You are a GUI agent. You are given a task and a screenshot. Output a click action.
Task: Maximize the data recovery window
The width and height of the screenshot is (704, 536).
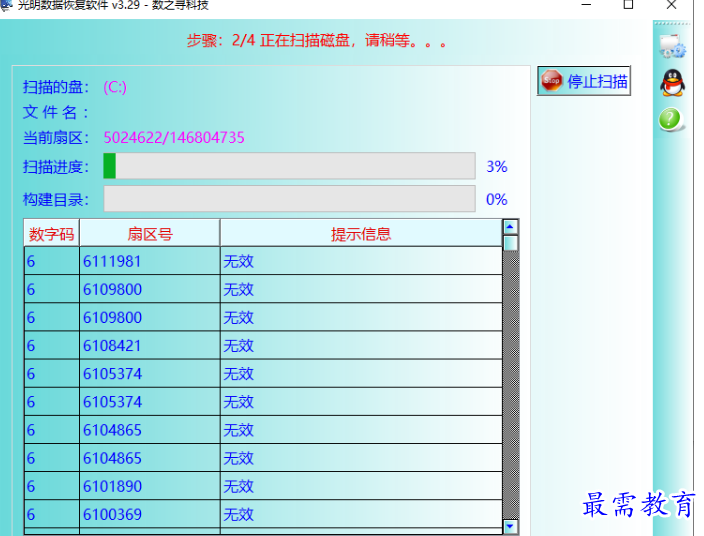tap(629, 5)
